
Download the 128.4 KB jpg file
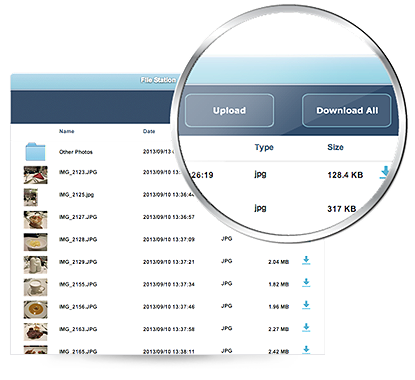pyautogui.click(x=385, y=173)
